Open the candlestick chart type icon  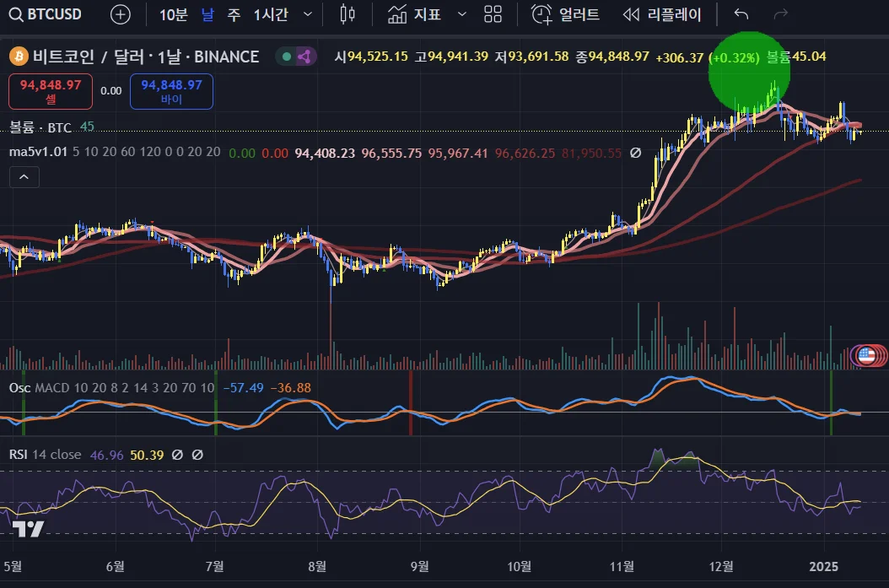pos(347,14)
